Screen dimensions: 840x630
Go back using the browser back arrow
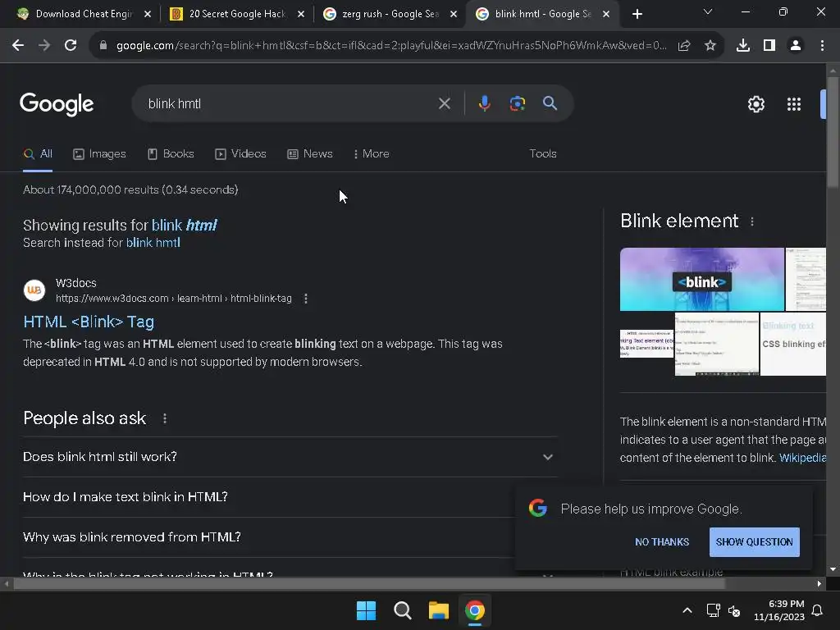(18, 46)
